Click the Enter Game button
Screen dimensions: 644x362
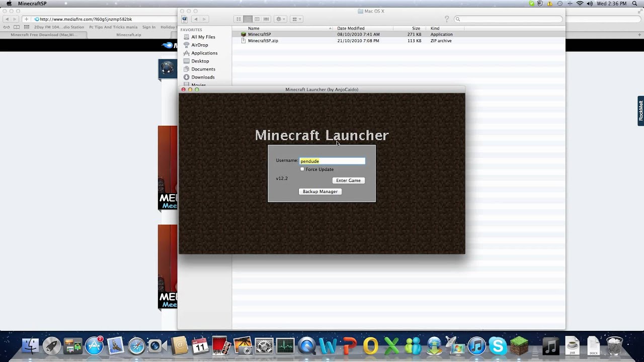(348, 180)
